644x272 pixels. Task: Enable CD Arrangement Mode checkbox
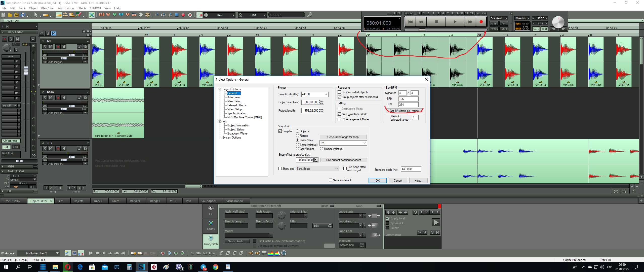[339, 119]
